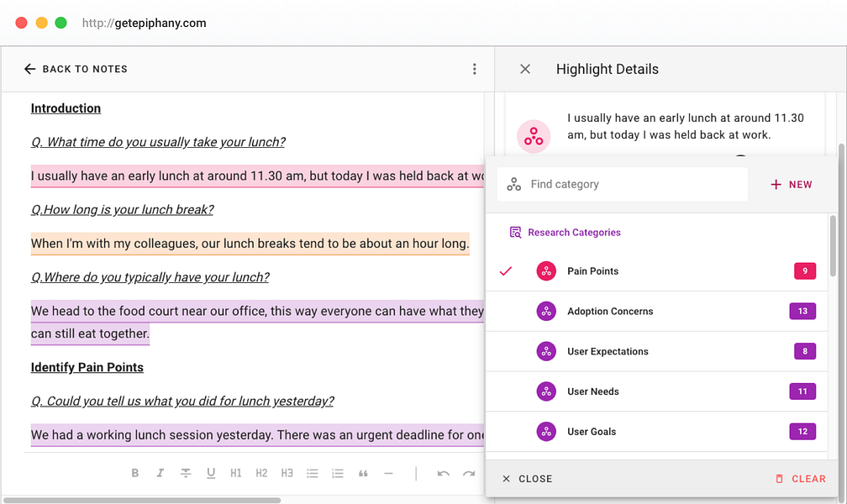
Task: Open the three-dot notes options menu
Action: [474, 69]
